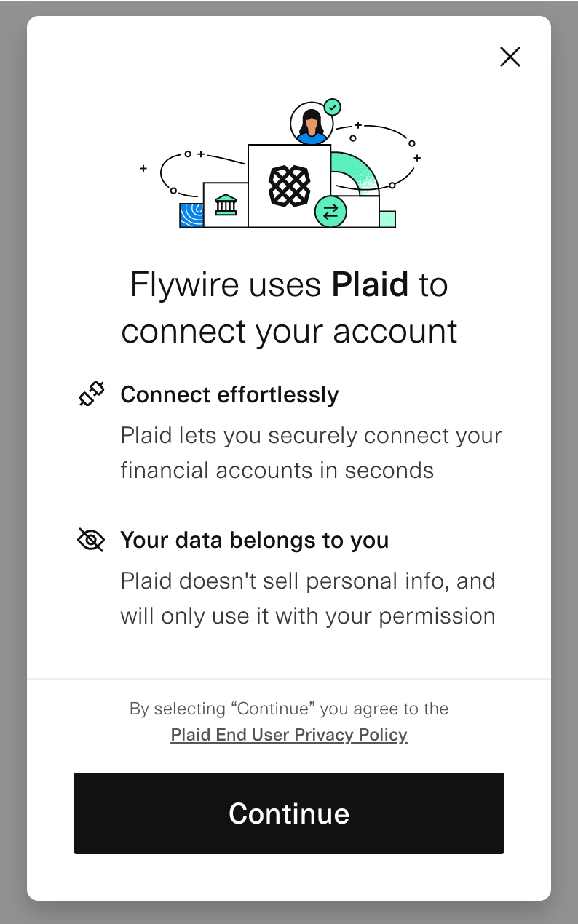Image resolution: width=578 pixels, height=924 pixels.
Task: Click the plug connector icon
Action: (x=92, y=394)
